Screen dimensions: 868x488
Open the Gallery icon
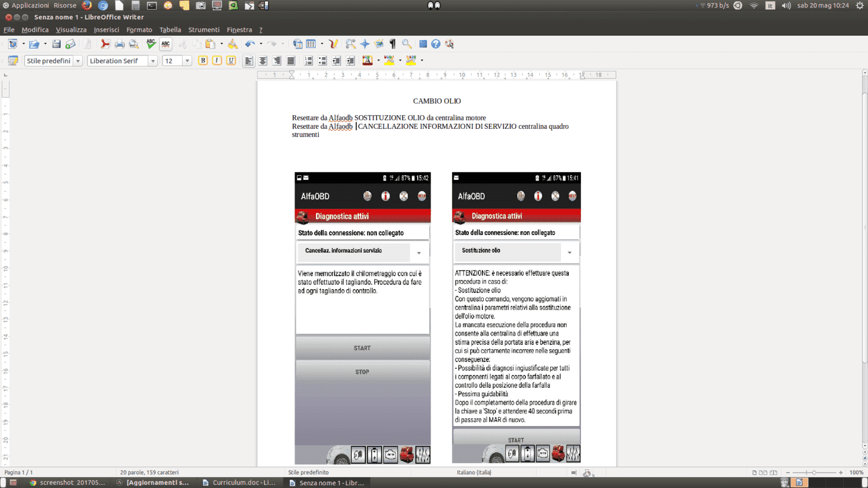pos(379,44)
